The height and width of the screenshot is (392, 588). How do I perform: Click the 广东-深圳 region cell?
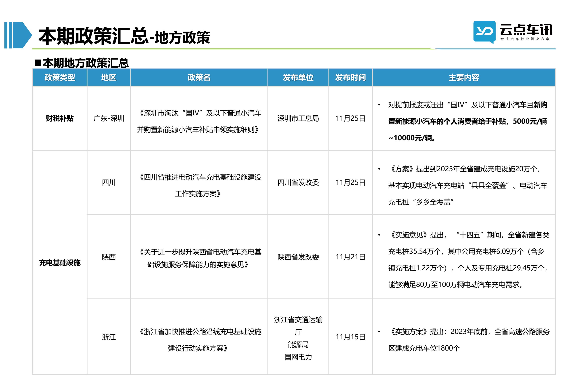[x=109, y=118]
